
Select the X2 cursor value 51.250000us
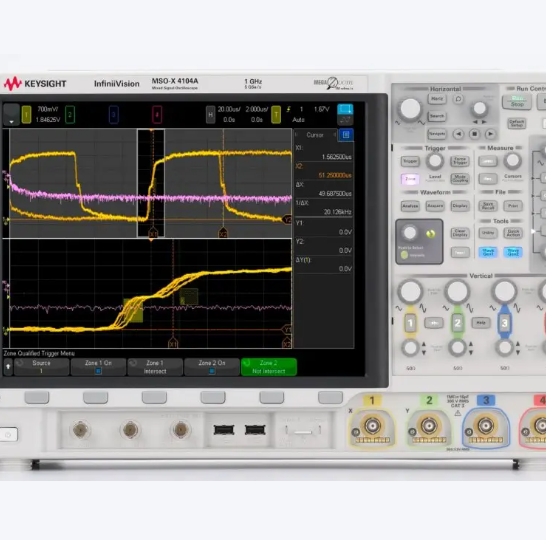335,175
